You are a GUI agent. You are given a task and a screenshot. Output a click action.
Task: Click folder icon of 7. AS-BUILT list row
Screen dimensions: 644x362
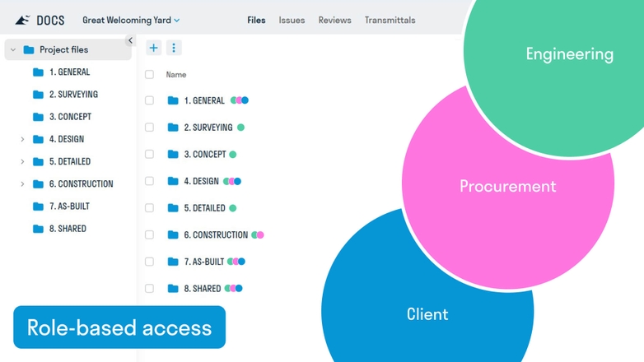click(x=173, y=262)
